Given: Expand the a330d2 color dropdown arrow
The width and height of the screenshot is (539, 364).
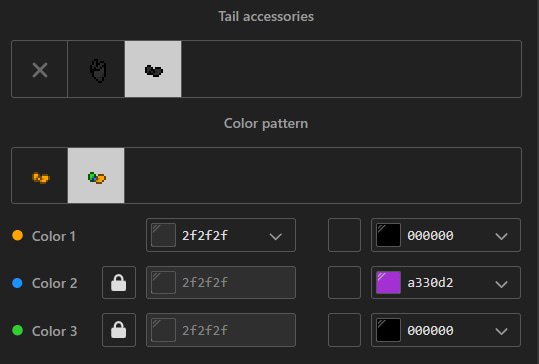Looking at the screenshot, I should coord(502,284).
